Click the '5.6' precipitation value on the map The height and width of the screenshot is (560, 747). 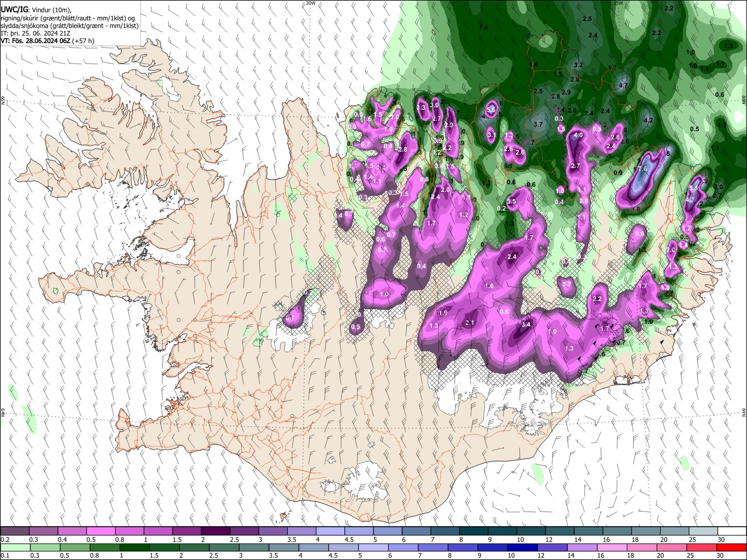(x=491, y=110)
